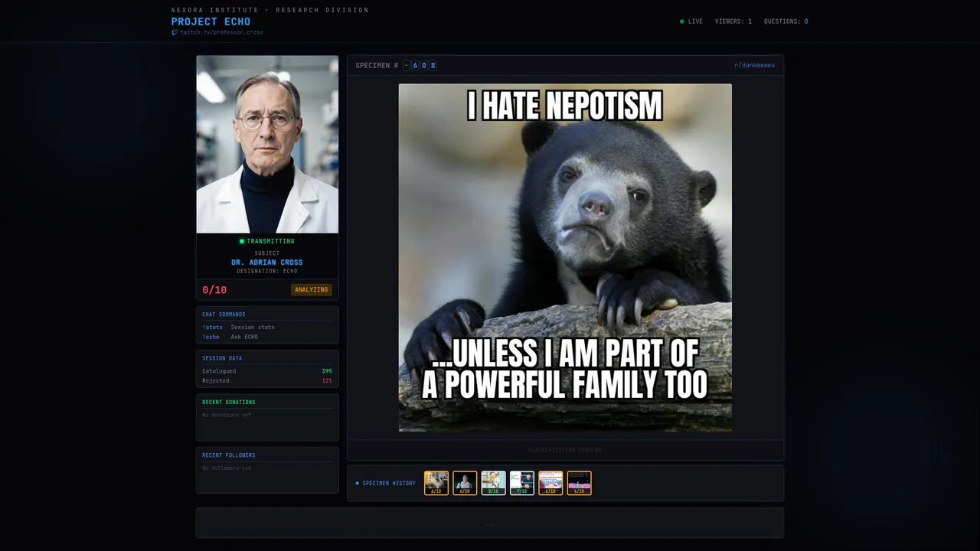Click the !echo chat command

tap(211, 337)
